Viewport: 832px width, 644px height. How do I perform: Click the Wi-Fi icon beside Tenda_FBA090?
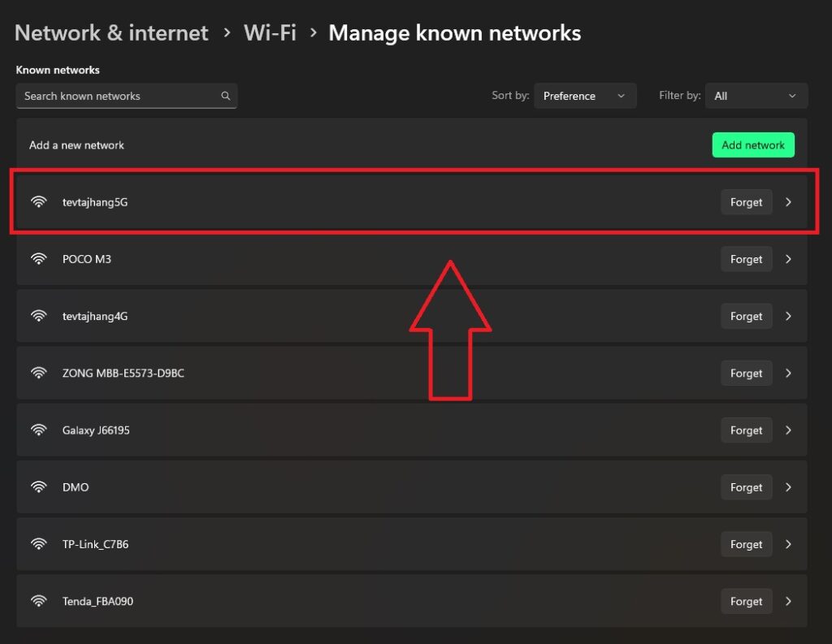coord(39,602)
